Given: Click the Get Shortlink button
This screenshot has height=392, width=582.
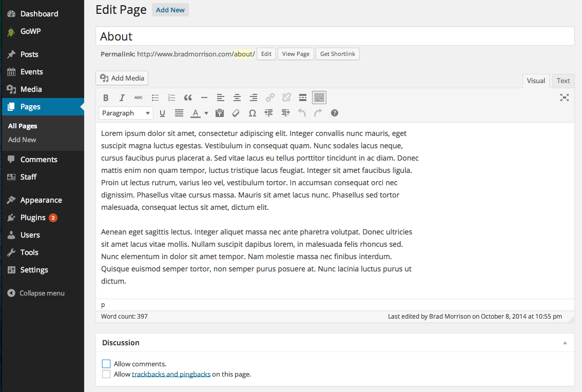Looking at the screenshot, I should [337, 54].
